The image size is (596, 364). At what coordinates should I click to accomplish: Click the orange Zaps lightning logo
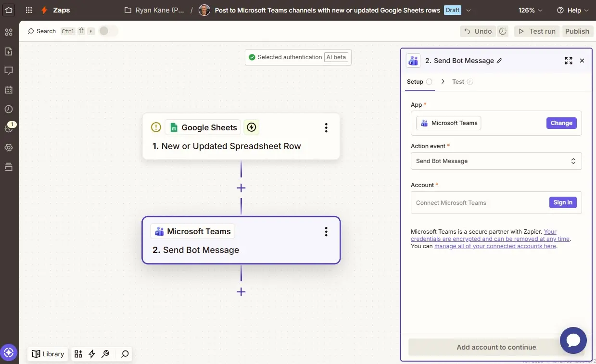pos(44,10)
